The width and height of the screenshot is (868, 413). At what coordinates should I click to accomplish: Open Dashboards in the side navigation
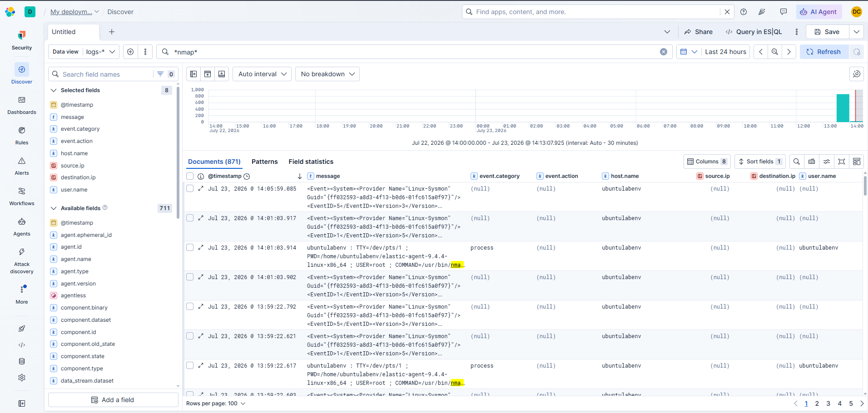[22, 105]
